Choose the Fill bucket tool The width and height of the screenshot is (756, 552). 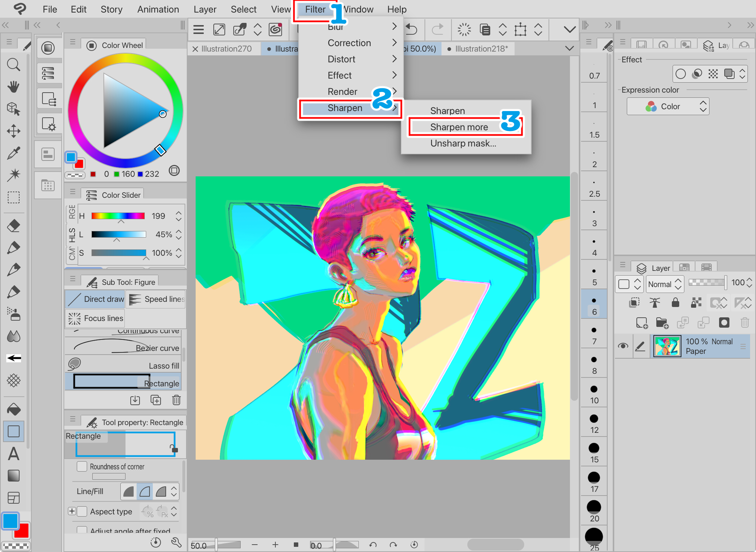(14, 409)
